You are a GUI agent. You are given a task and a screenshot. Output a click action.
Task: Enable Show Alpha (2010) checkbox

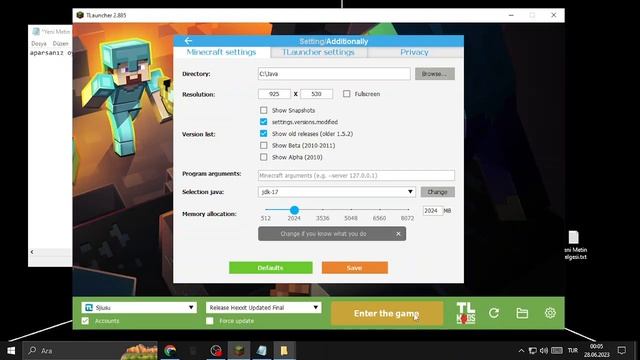[x=264, y=157]
